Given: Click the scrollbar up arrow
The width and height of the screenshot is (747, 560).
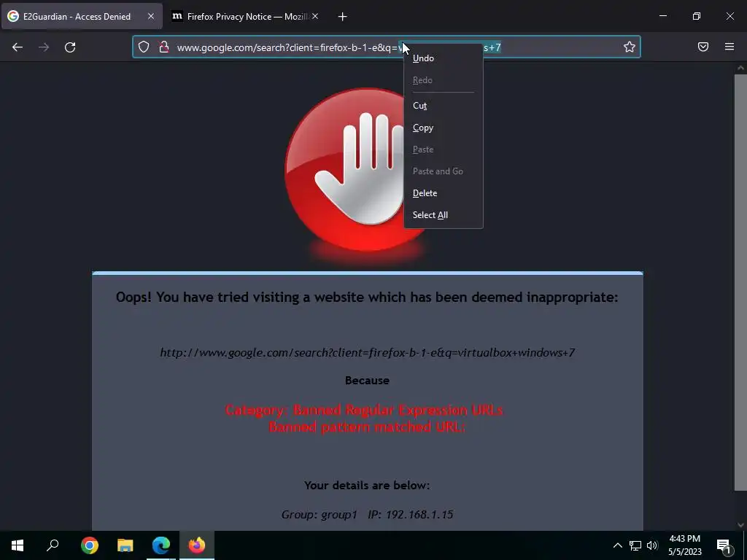Looking at the screenshot, I should click(740, 68).
